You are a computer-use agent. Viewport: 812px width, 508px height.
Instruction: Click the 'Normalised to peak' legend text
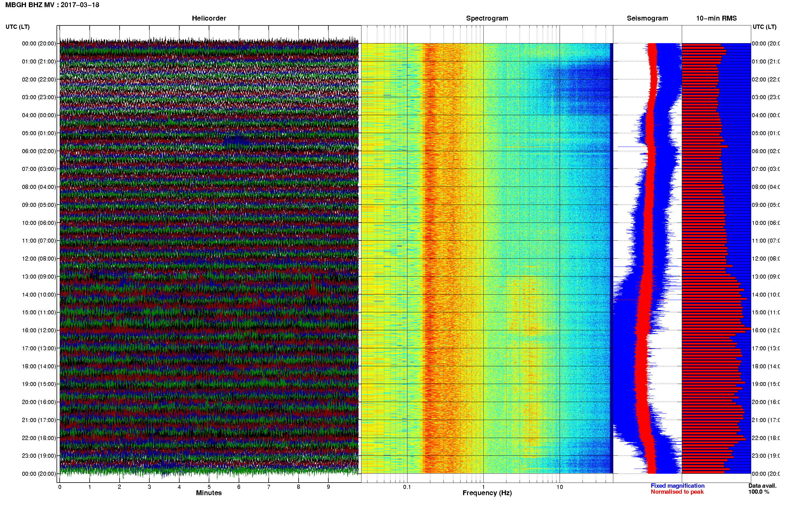[x=677, y=492]
